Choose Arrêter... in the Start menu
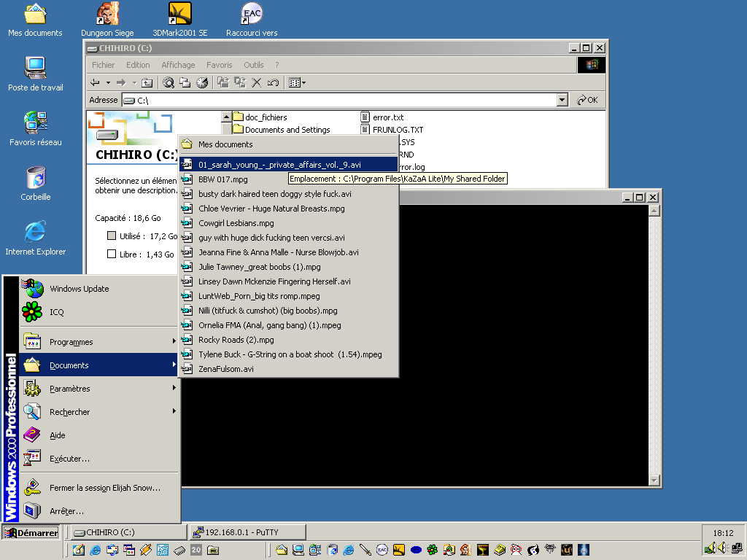747x560 pixels. point(98,511)
